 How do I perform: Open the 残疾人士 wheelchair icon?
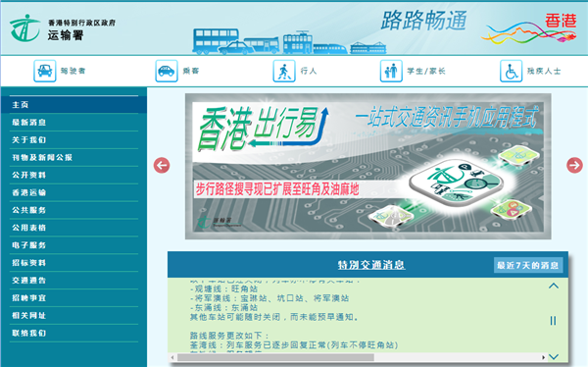click(512, 71)
